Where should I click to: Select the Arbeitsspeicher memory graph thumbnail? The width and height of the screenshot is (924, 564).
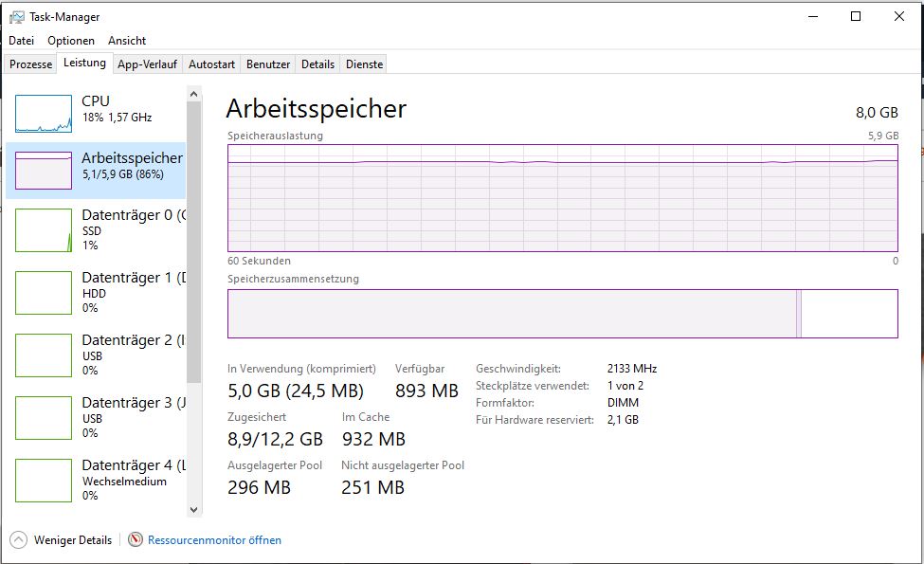tap(44, 171)
